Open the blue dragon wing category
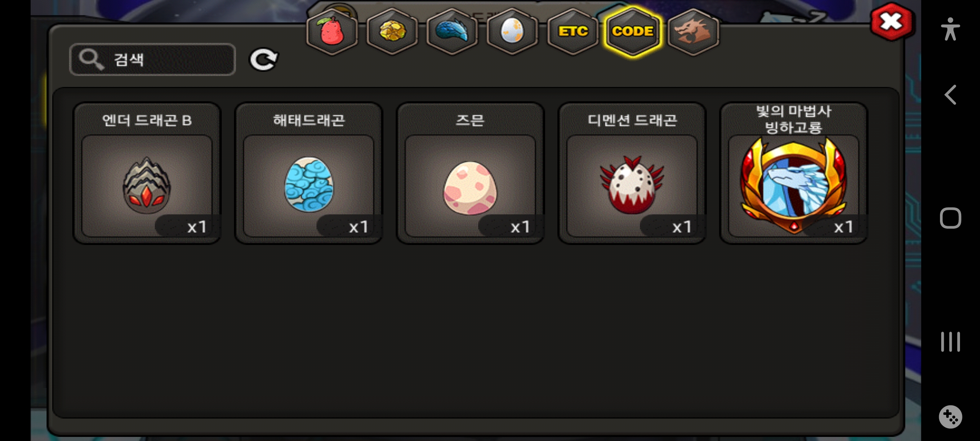This screenshot has height=441, width=980. [452, 32]
